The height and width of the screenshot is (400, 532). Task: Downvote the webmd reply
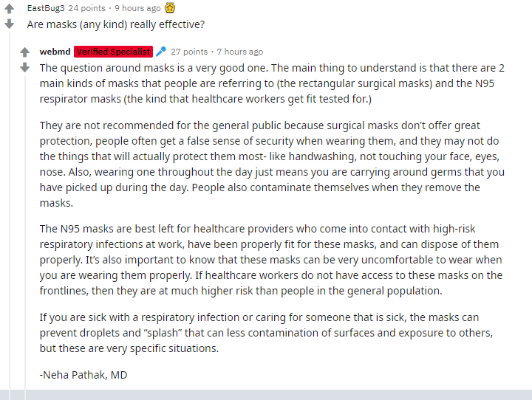point(25,67)
